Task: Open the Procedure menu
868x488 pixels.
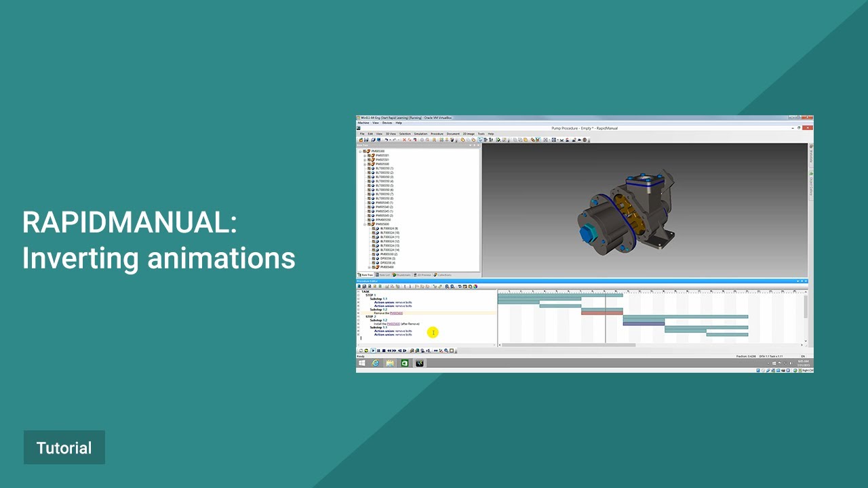Action: 437,134
